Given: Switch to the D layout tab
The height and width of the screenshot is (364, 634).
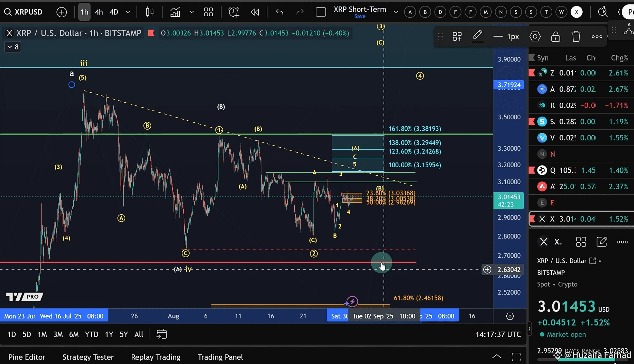Looking at the screenshot, I should point(440,12).
